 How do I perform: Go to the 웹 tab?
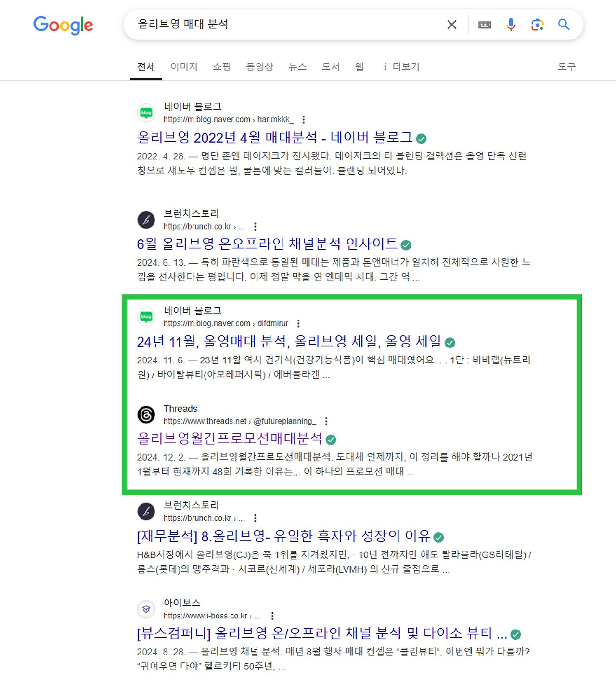tap(359, 66)
